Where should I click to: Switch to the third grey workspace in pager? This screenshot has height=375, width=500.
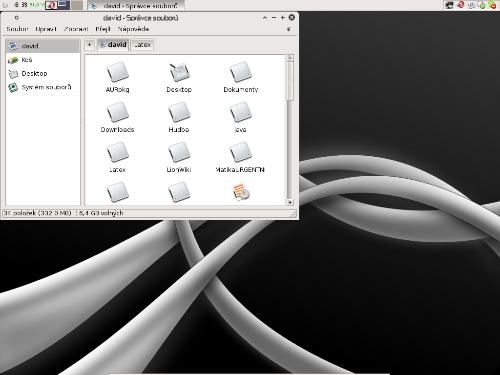(x=77, y=5)
